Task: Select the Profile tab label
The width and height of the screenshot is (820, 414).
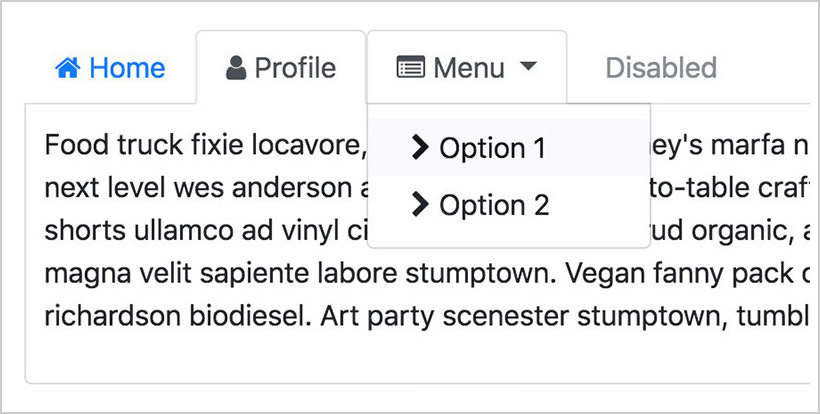Action: tap(295, 68)
